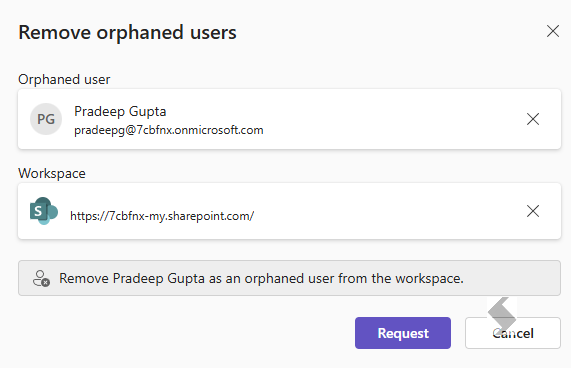Click the SharePoint workspace icon
571x368 pixels.
(44, 211)
